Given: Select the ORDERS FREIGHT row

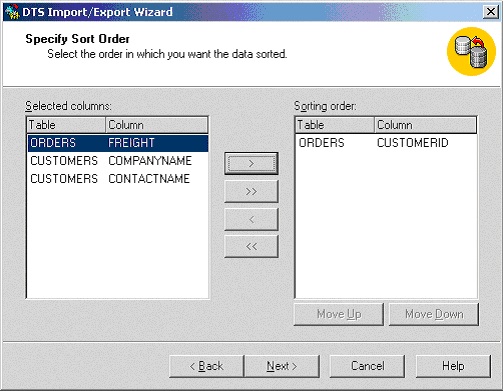Looking at the screenshot, I should coord(118,143).
